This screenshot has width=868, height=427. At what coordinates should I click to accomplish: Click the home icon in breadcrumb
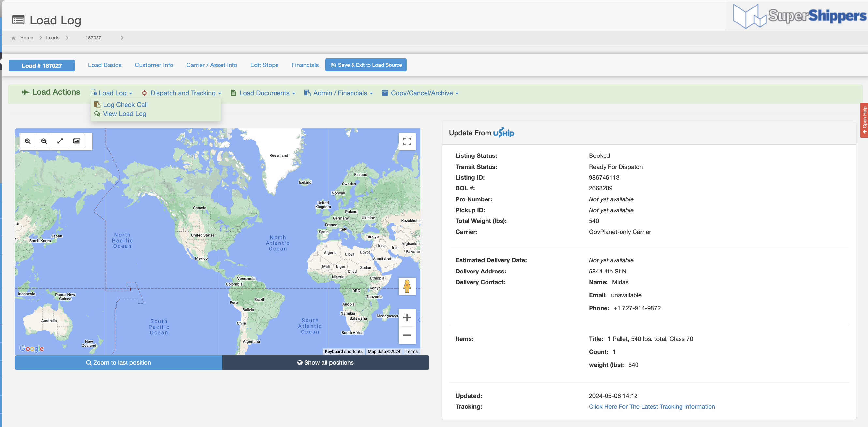[14, 38]
